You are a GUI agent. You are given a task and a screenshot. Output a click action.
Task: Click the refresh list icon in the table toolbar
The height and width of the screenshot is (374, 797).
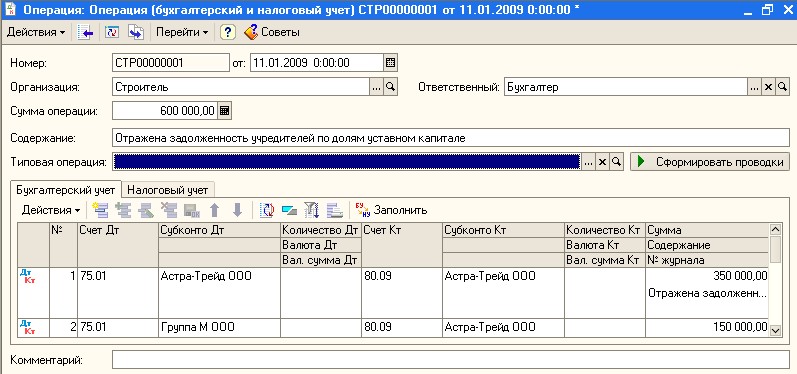point(267,210)
